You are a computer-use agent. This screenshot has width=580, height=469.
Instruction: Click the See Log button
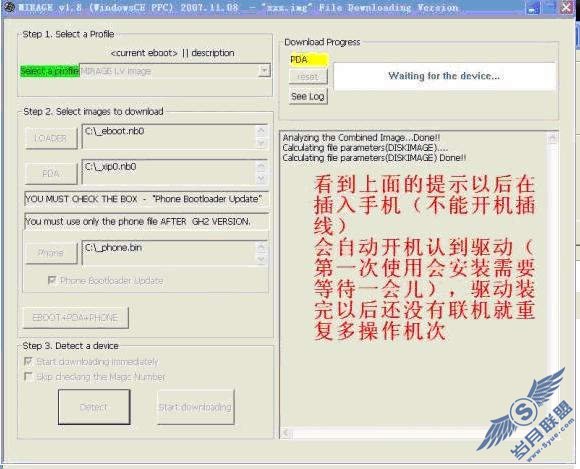pyautogui.click(x=308, y=96)
